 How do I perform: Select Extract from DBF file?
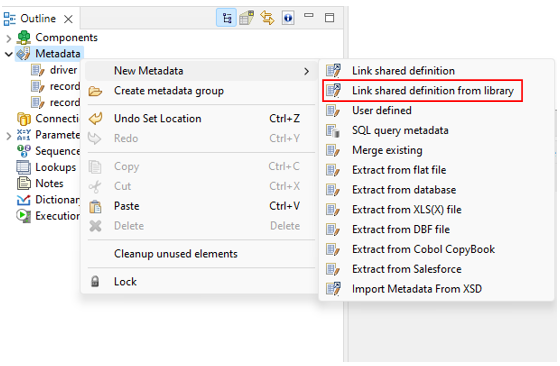[x=436, y=230]
